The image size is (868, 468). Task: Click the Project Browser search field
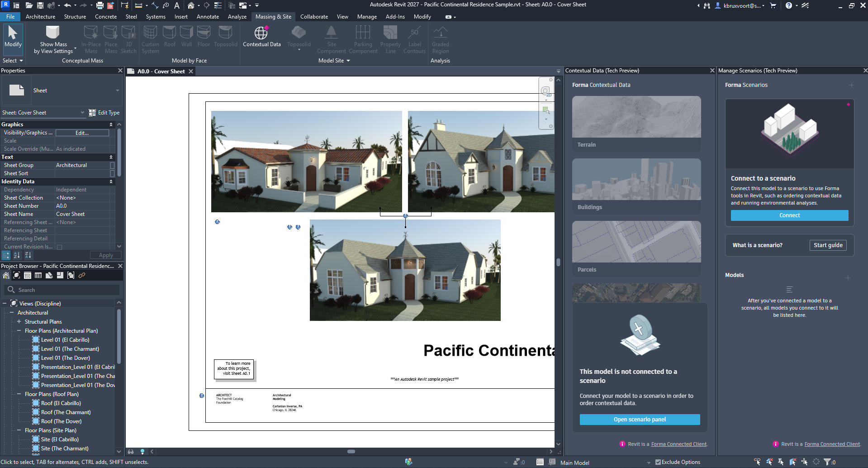(x=63, y=290)
